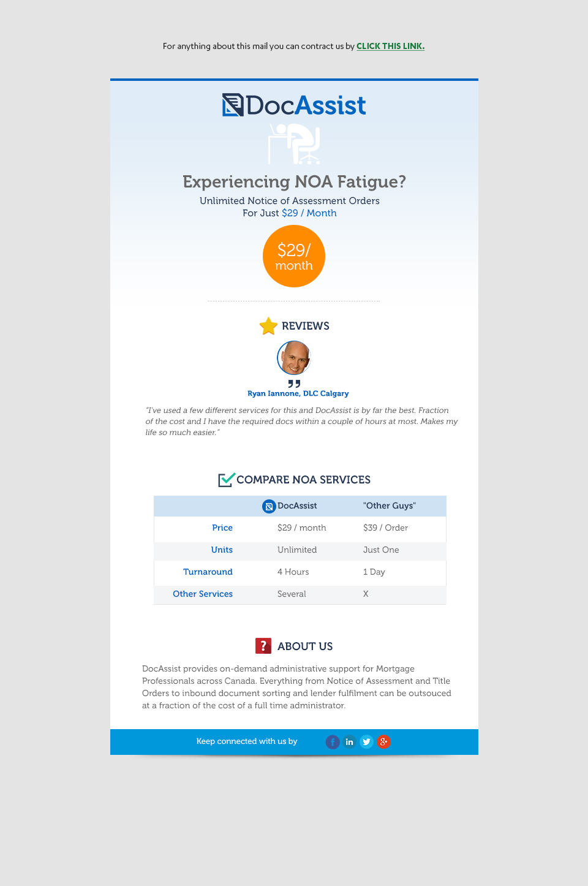This screenshot has height=886, width=588.
Task: Select the Other Services row label
Action: tap(203, 594)
